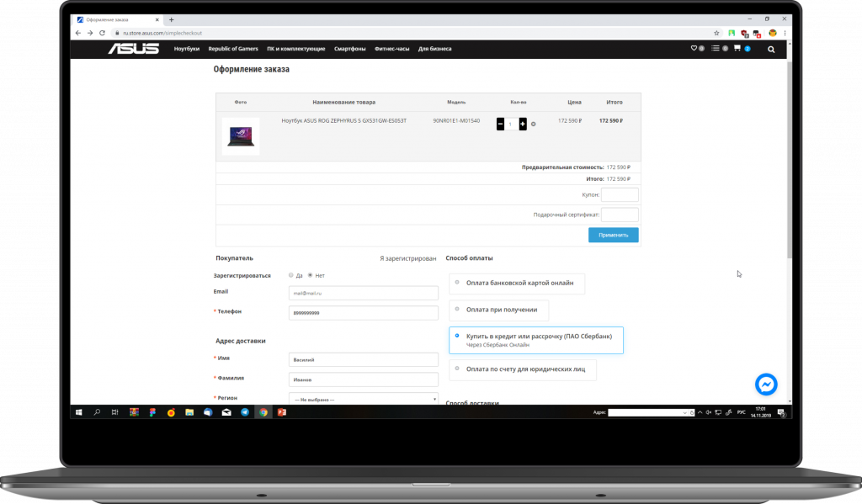Image resolution: width=862 pixels, height=504 pixels.
Task: Launch WinRAR from the taskbar
Action: (134, 412)
